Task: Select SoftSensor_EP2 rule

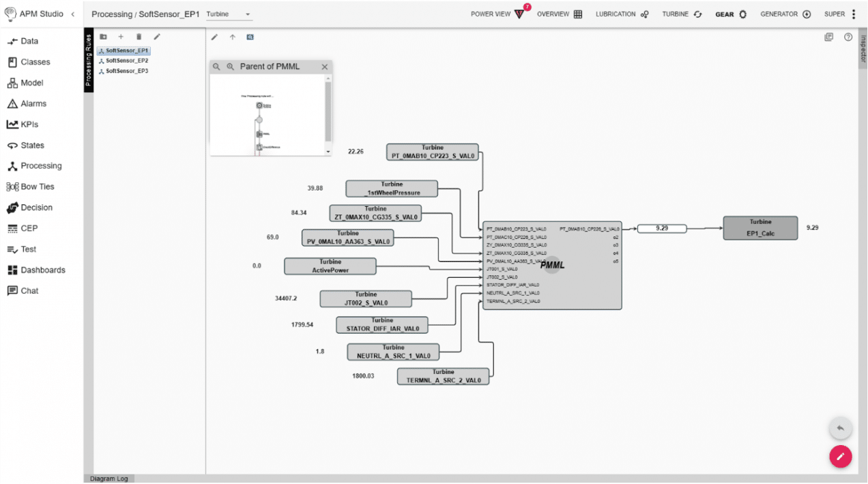Action: [124, 61]
